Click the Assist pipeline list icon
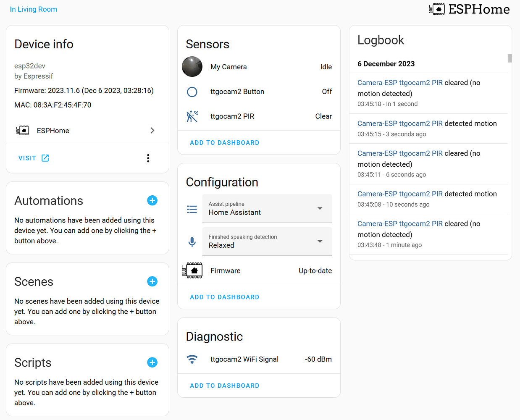 tap(192, 209)
